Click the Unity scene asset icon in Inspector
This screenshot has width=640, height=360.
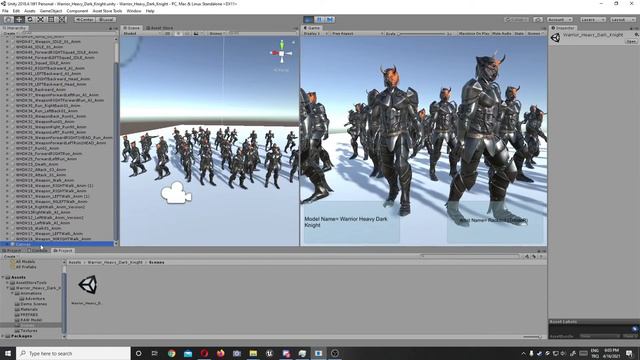click(556, 38)
